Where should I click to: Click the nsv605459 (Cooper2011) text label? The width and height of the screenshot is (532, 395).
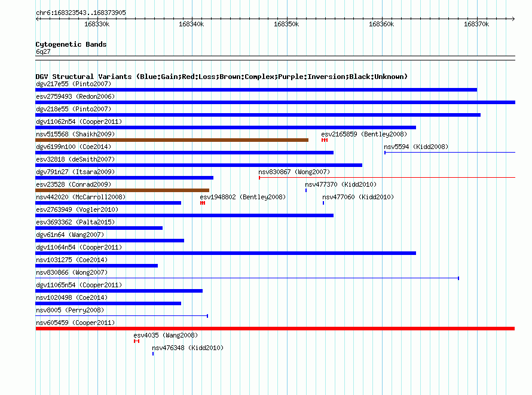(75, 323)
